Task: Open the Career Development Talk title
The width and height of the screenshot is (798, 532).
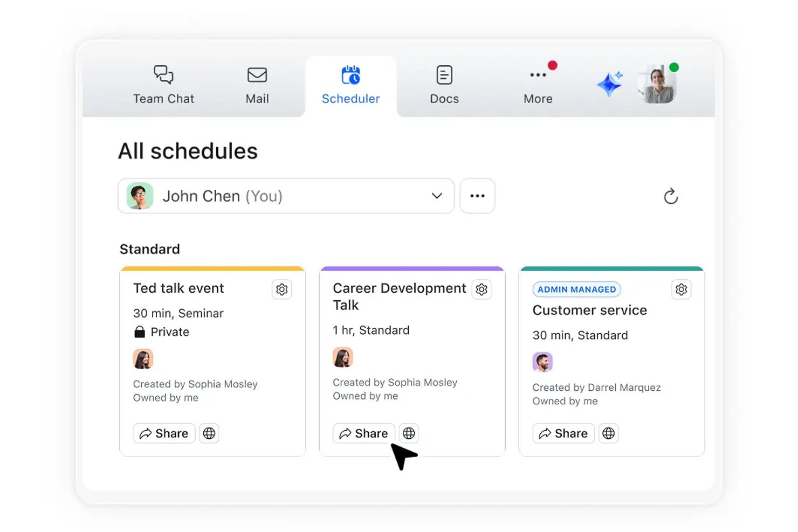Action: pyautogui.click(x=400, y=296)
